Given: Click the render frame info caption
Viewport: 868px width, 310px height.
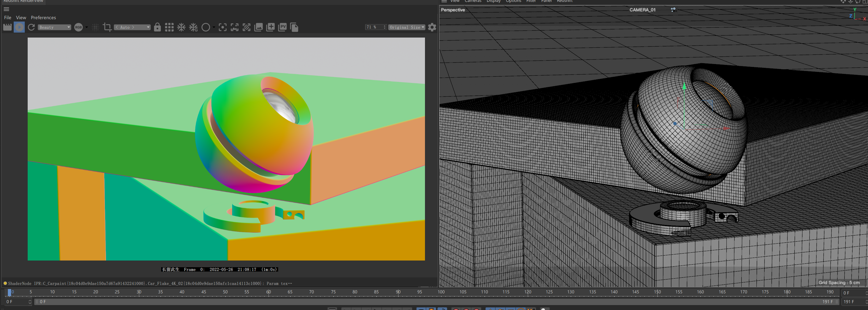Looking at the screenshot, I should (x=219, y=269).
